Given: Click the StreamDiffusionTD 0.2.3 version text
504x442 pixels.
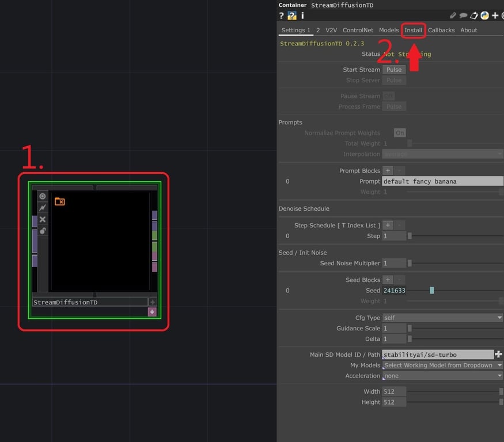Looking at the screenshot, I should [322, 43].
